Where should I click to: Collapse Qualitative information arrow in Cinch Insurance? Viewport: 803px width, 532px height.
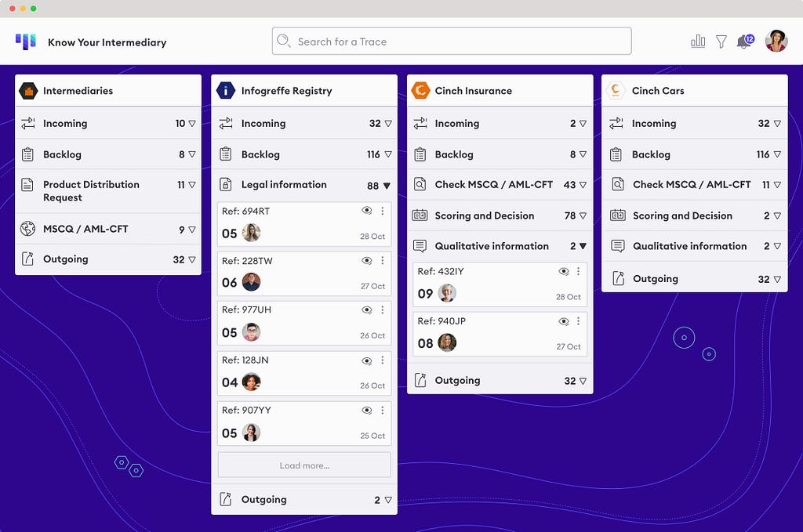point(583,246)
